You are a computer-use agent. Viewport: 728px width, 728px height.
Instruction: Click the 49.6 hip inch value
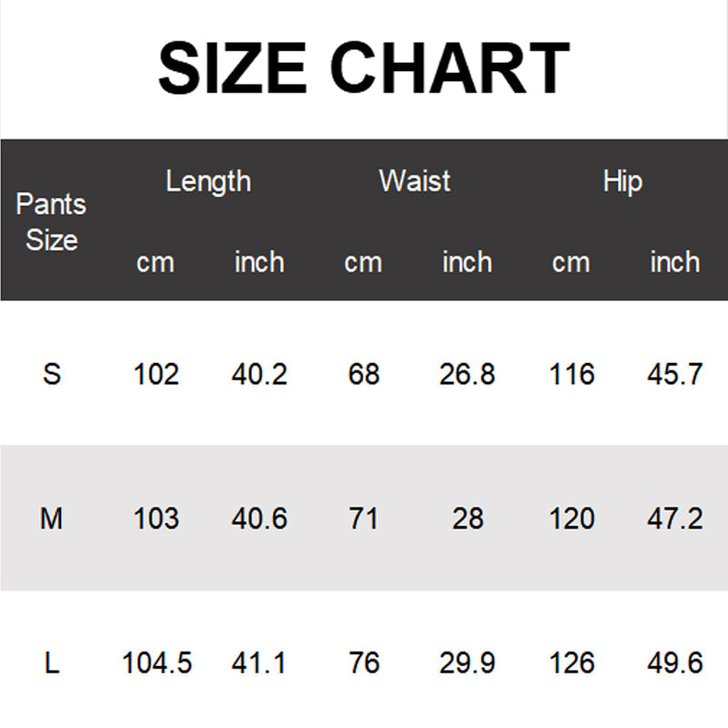(675, 662)
